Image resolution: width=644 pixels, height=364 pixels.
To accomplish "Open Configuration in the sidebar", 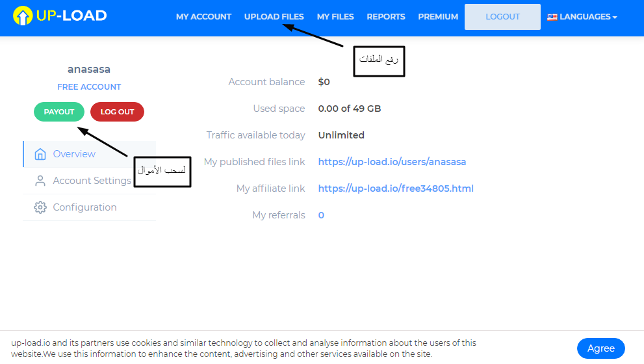I will coord(90,207).
